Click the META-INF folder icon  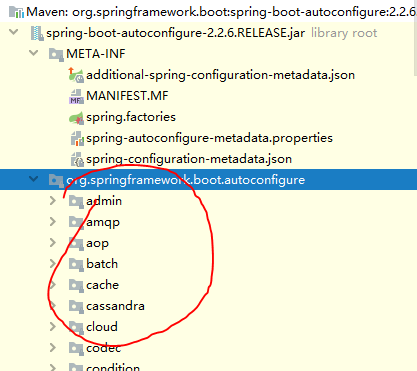[56, 54]
